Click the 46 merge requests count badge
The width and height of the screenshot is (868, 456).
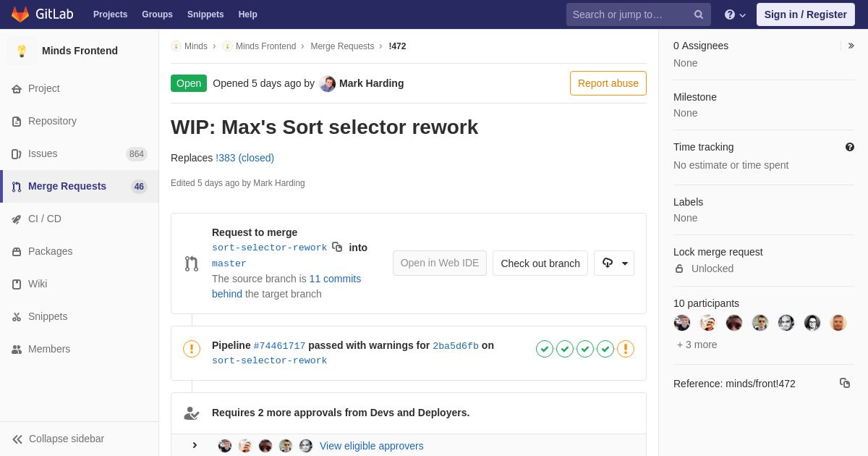(139, 187)
